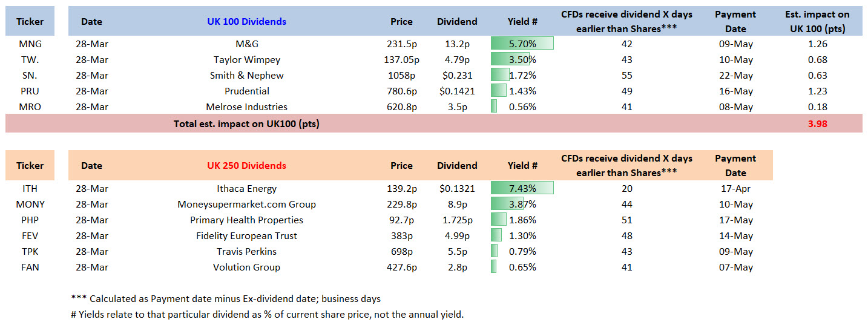This screenshot has width=868, height=328.
Task: Click the Ithaca Energy price 139.2p
Action: click(401, 188)
